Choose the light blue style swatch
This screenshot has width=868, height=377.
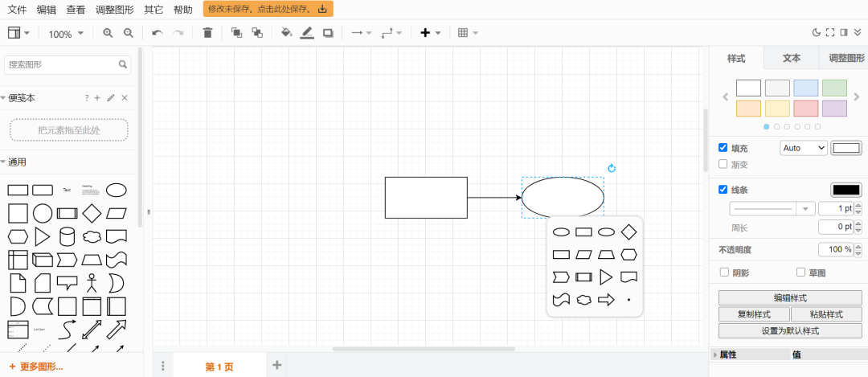tap(806, 88)
